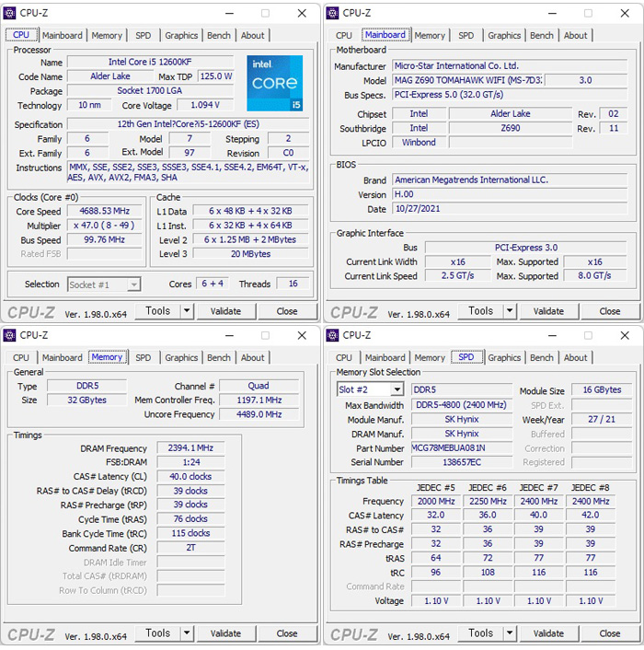Click the Core Speed value 4688.53 MHz
644x650 pixels.
pyautogui.click(x=105, y=211)
